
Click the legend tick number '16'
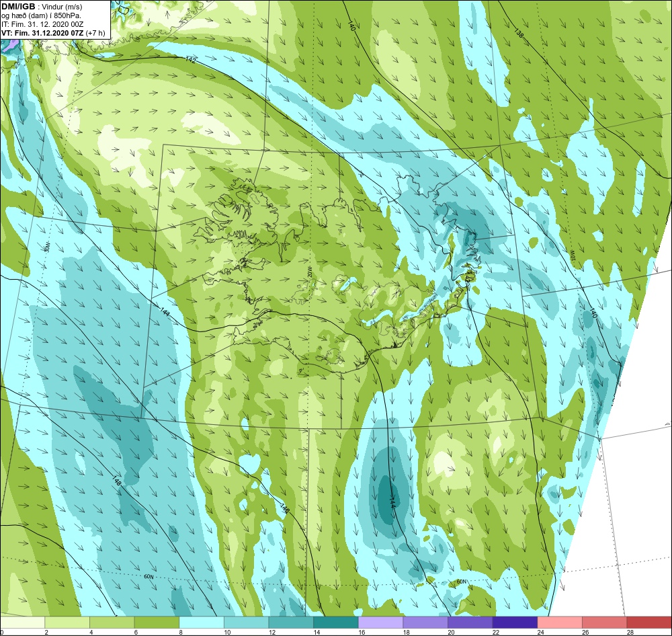pyautogui.click(x=362, y=632)
